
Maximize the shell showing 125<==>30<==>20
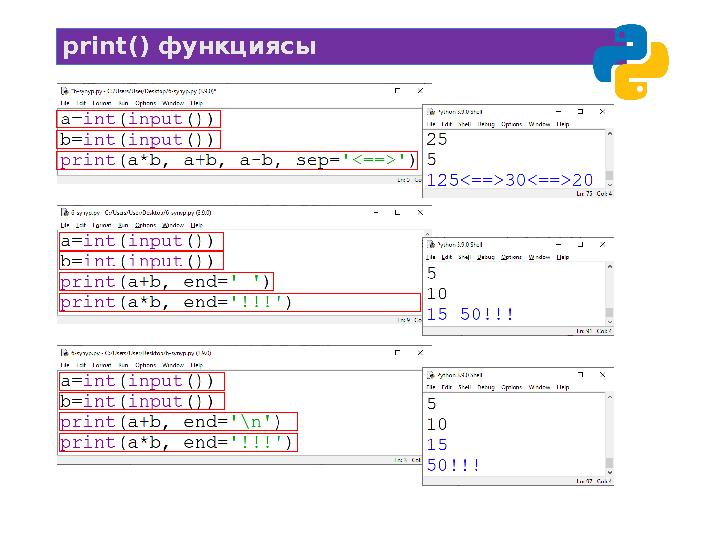580,112
